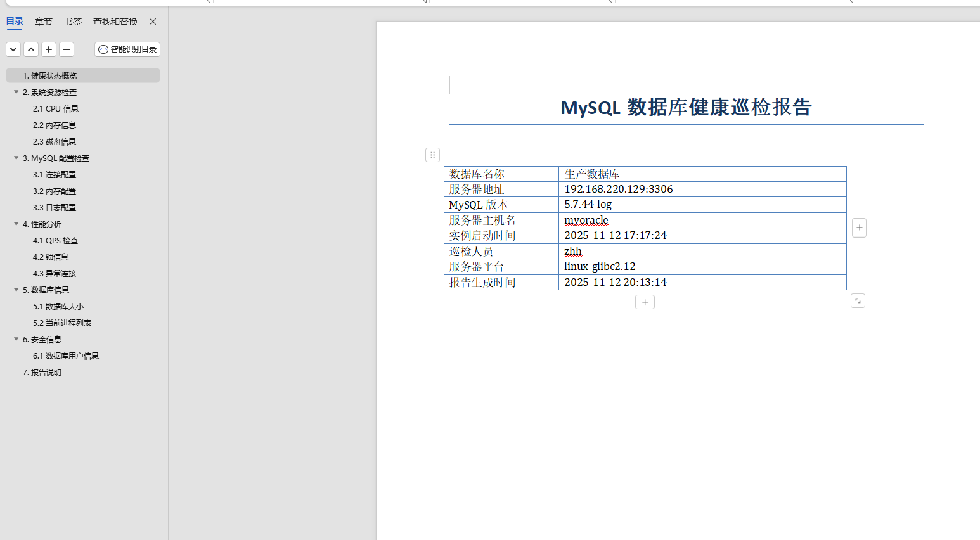Click the 服务器平台 table cell
This screenshot has width=980, height=540.
(501, 267)
